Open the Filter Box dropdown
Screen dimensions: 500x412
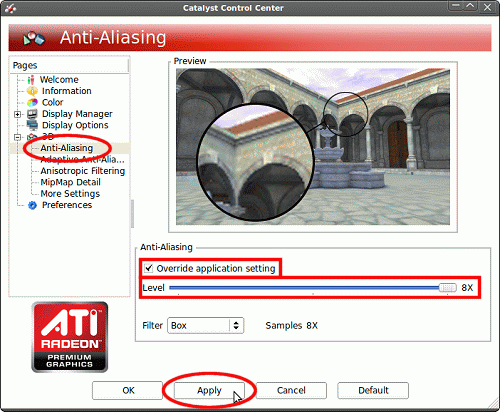[206, 325]
